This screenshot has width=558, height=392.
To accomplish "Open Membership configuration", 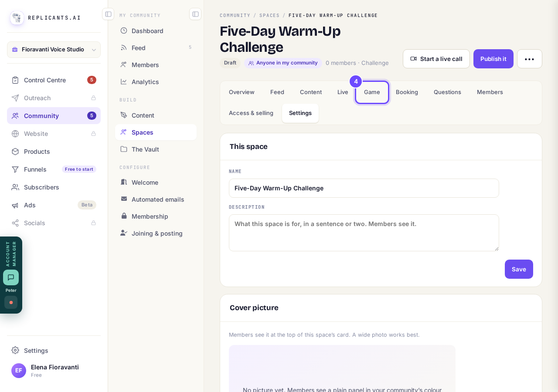I will [x=156, y=216].
